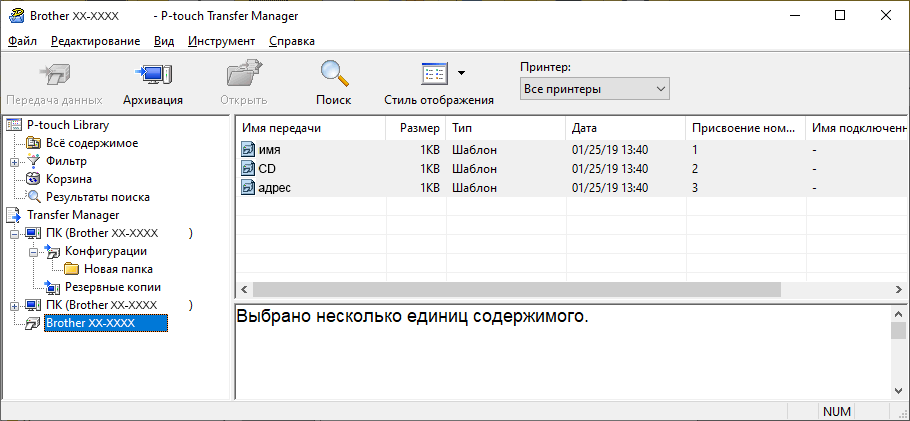The width and height of the screenshot is (910, 421).
Task: Expand the second ПК (Brother XX-XXXX) node
Action: (14, 305)
